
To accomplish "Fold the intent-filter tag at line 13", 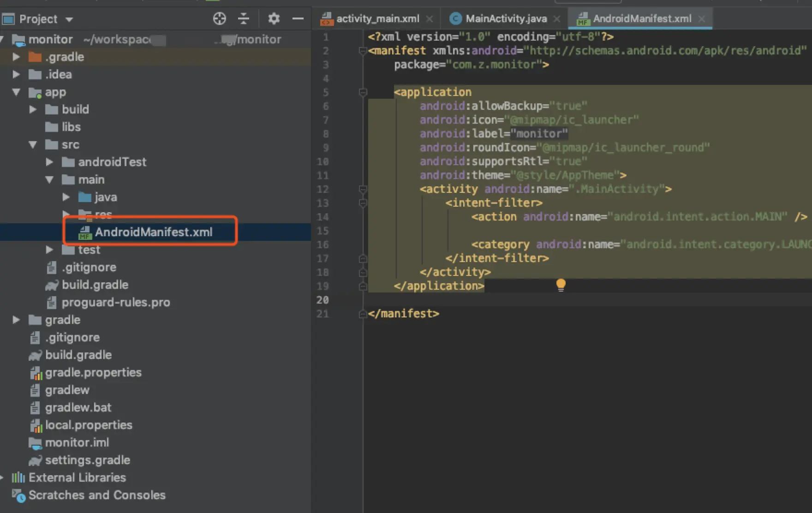I will pos(363,203).
